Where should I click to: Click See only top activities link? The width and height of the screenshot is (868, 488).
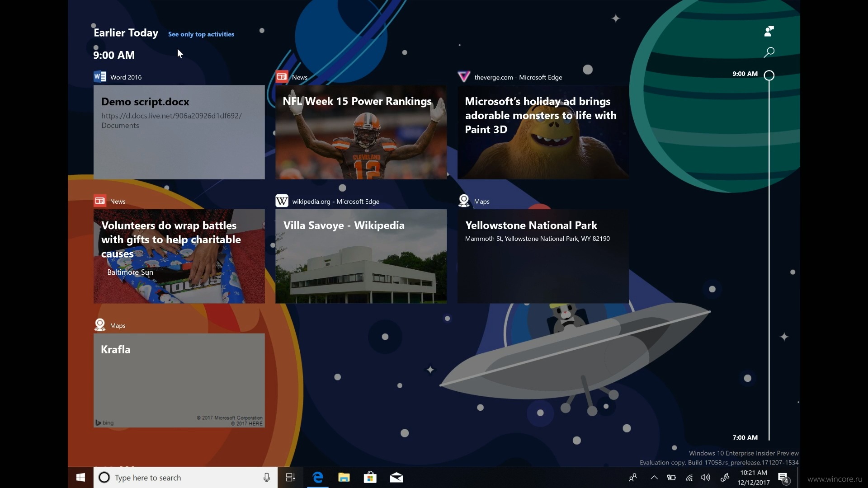(x=201, y=34)
